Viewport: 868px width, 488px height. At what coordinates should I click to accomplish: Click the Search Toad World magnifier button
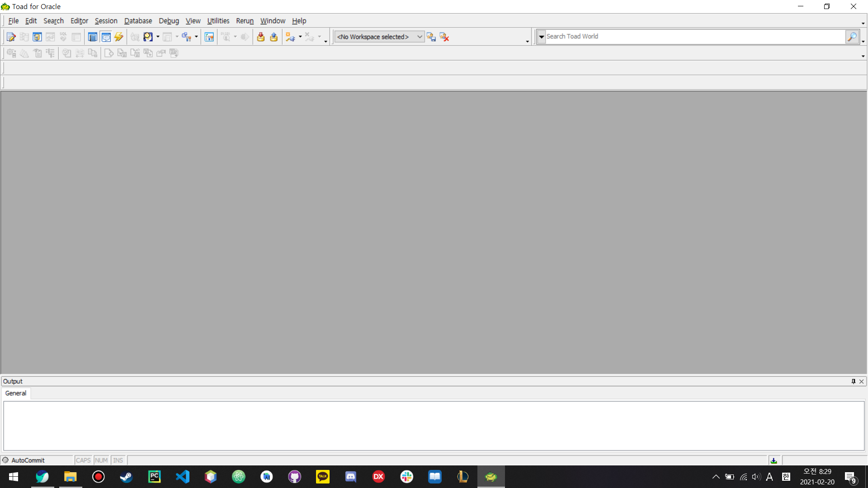(852, 37)
